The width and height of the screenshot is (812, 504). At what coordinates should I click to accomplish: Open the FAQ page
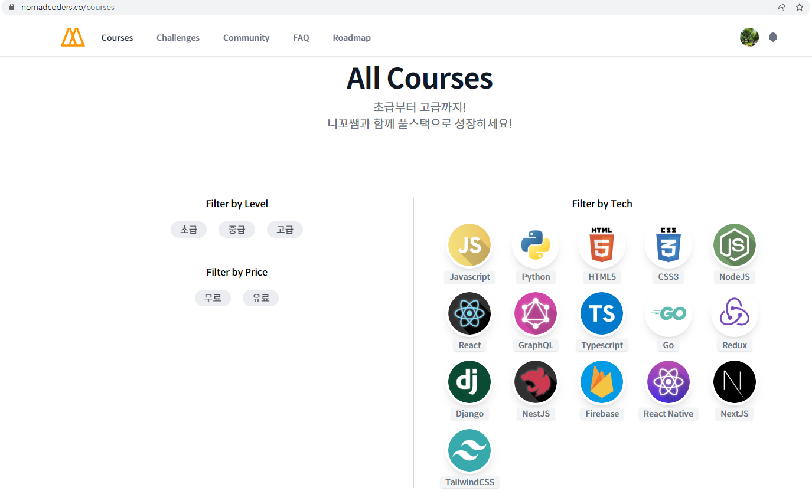301,38
